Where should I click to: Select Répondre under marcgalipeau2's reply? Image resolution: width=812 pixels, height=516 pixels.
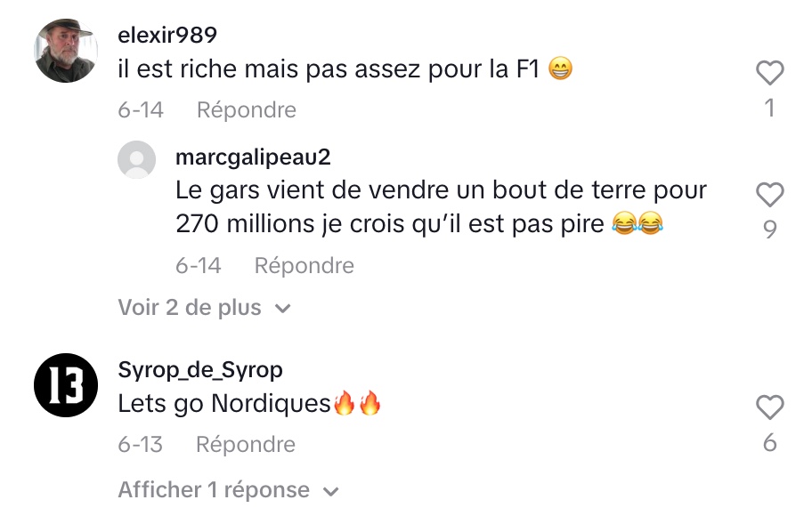point(304,265)
